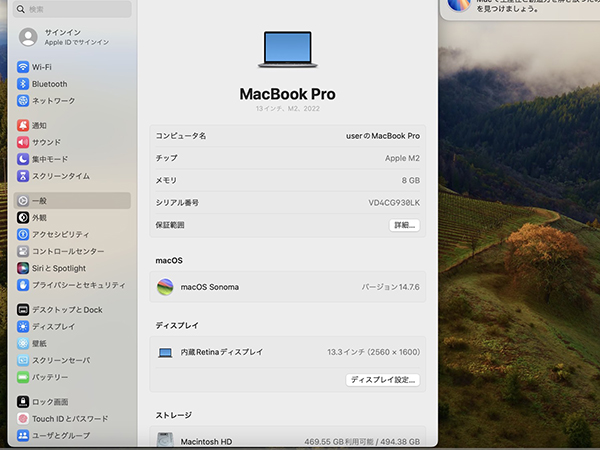The width and height of the screenshot is (600, 450).
Task: Click the 詳細... warranty button
Action: pyautogui.click(x=404, y=225)
